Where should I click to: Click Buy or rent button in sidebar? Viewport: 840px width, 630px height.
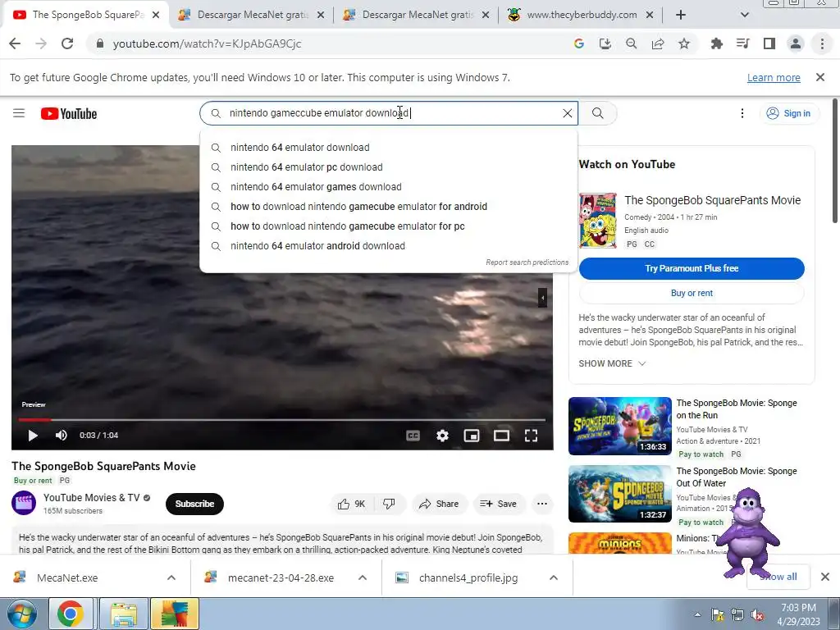pos(691,293)
